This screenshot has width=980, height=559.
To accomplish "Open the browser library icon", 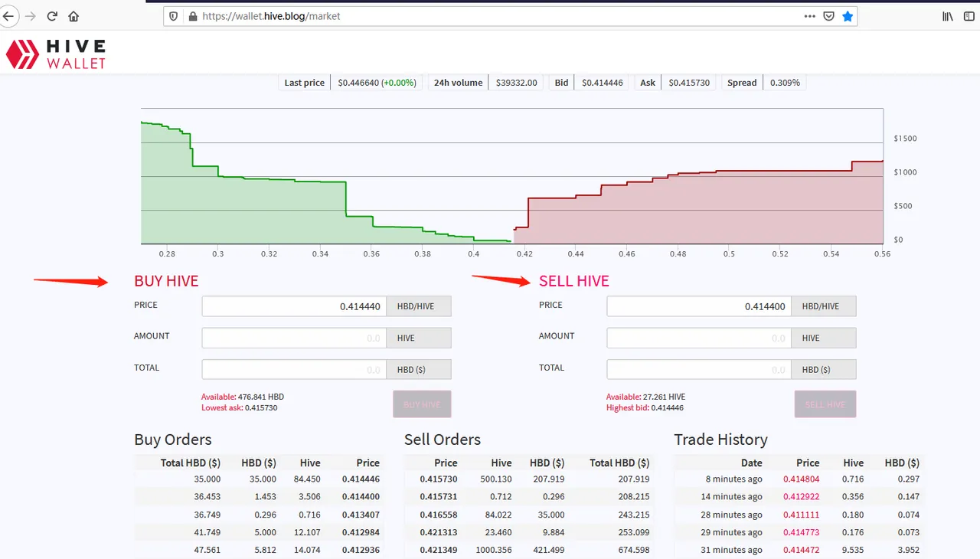I will pyautogui.click(x=948, y=16).
